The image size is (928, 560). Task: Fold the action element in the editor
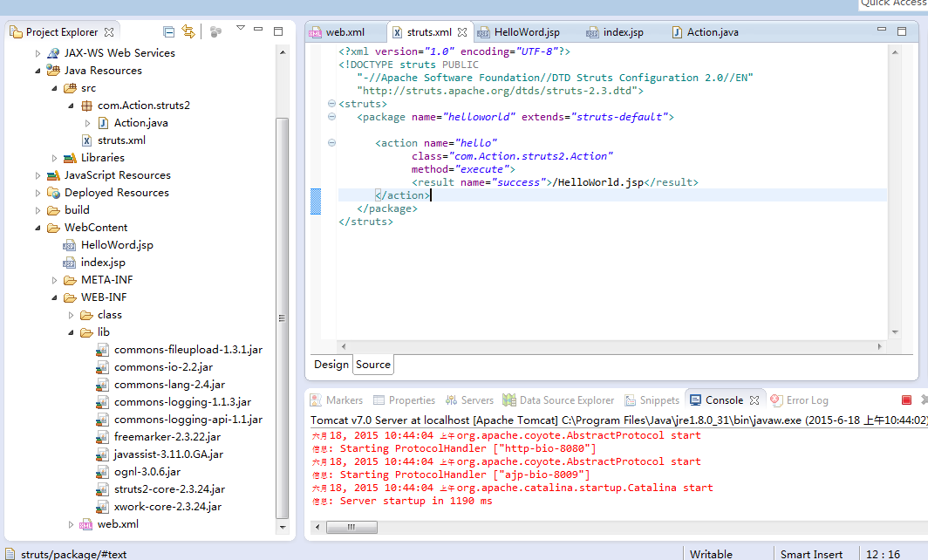[x=331, y=143]
